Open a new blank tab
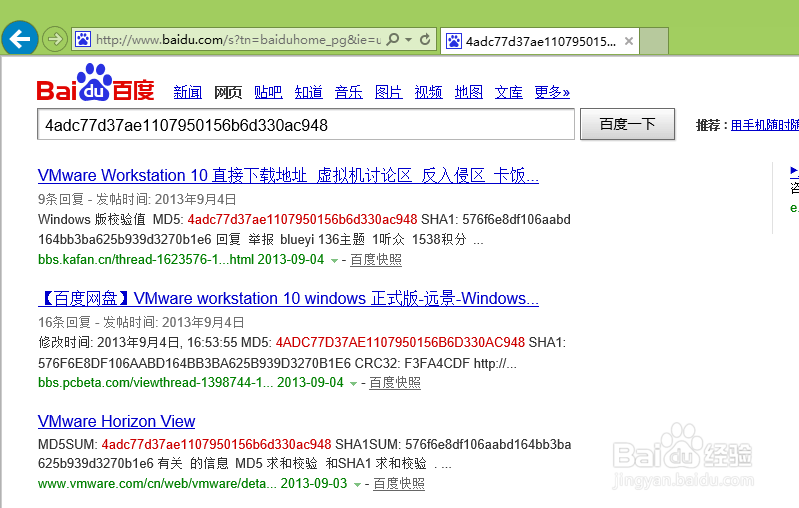799x508 pixels. click(654, 41)
